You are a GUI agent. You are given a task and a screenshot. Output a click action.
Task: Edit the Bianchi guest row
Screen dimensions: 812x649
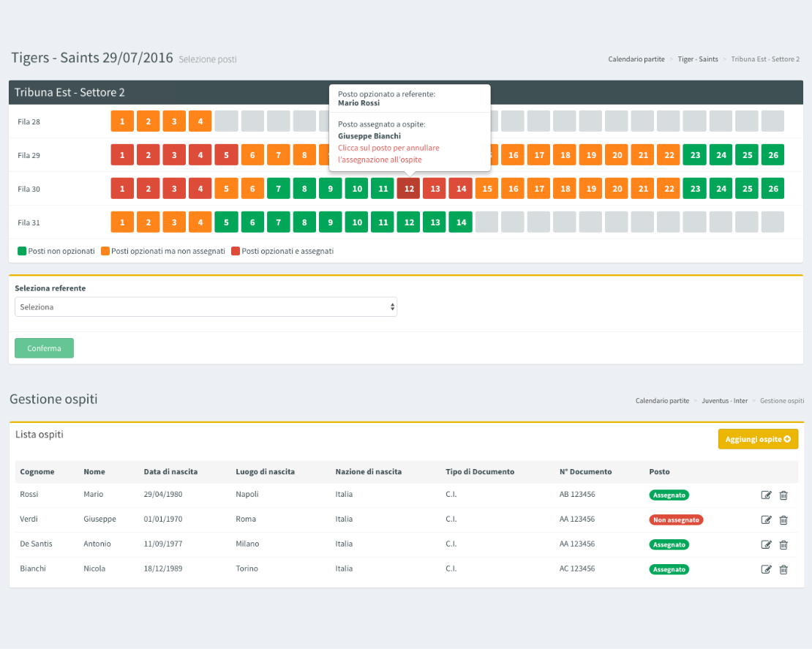pyautogui.click(x=766, y=570)
